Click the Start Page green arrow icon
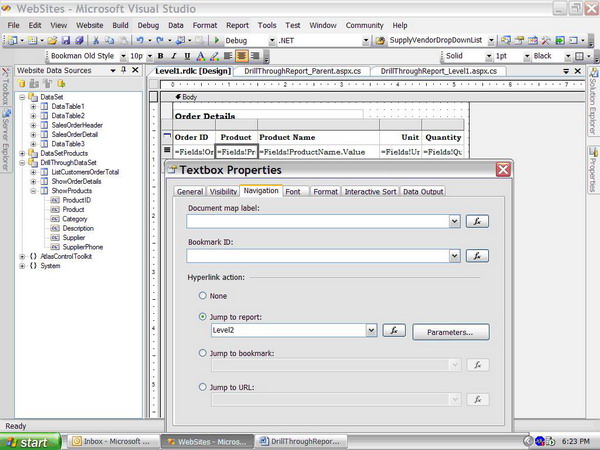600x450 pixels. [x=560, y=40]
